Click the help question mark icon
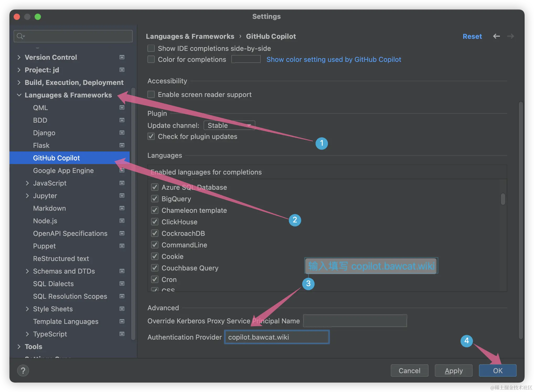This screenshot has width=534, height=392. [x=23, y=370]
